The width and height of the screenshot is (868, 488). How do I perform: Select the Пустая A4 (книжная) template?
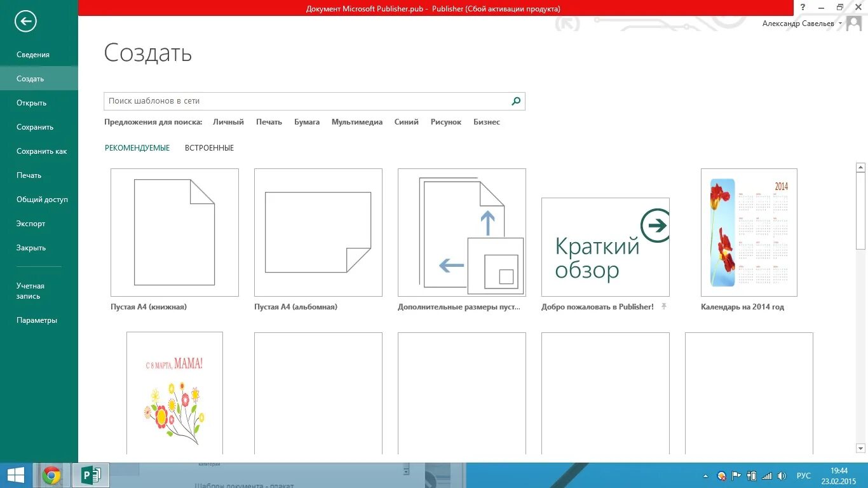(x=175, y=233)
